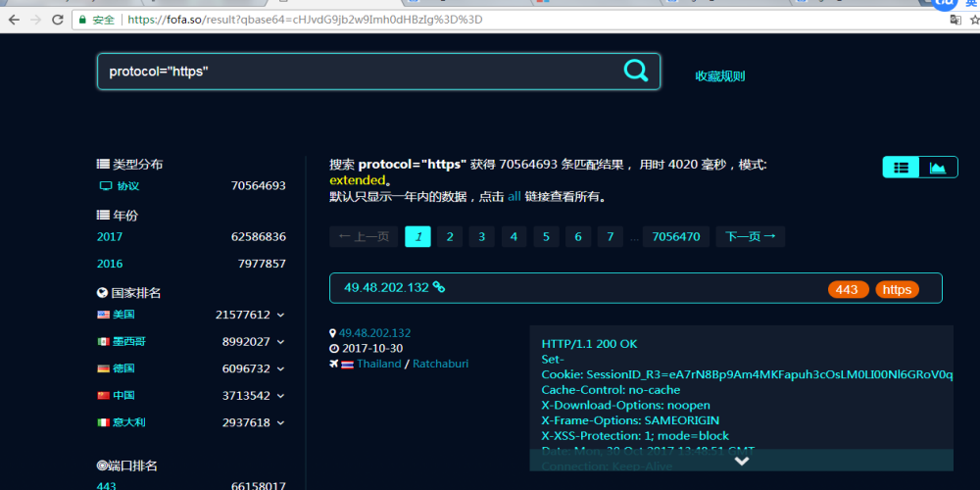The image size is (980, 490).
Task: Filter by year 2016
Action: [x=110, y=264]
